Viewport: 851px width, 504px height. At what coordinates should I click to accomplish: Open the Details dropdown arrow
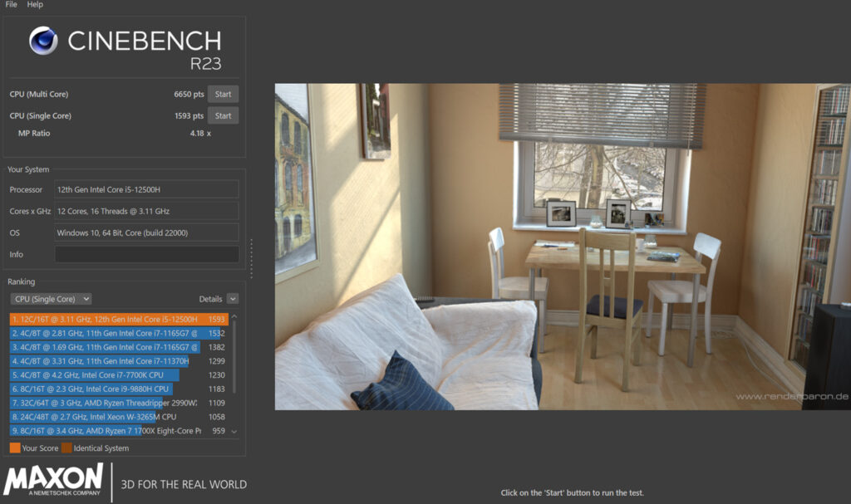(x=233, y=299)
